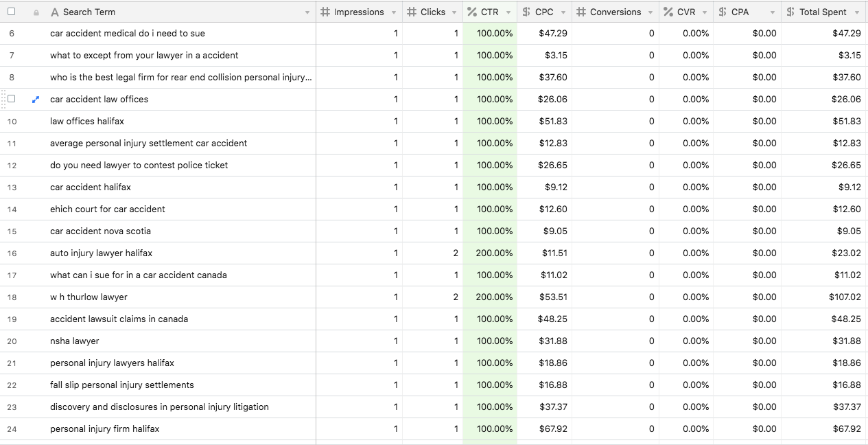
Task: Select the Clicks value 2 for auto injury lawyer halifax
Action: tap(433, 253)
